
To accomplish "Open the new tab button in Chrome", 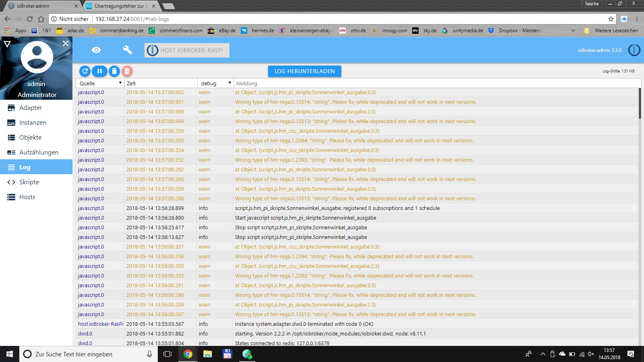I will (169, 6).
